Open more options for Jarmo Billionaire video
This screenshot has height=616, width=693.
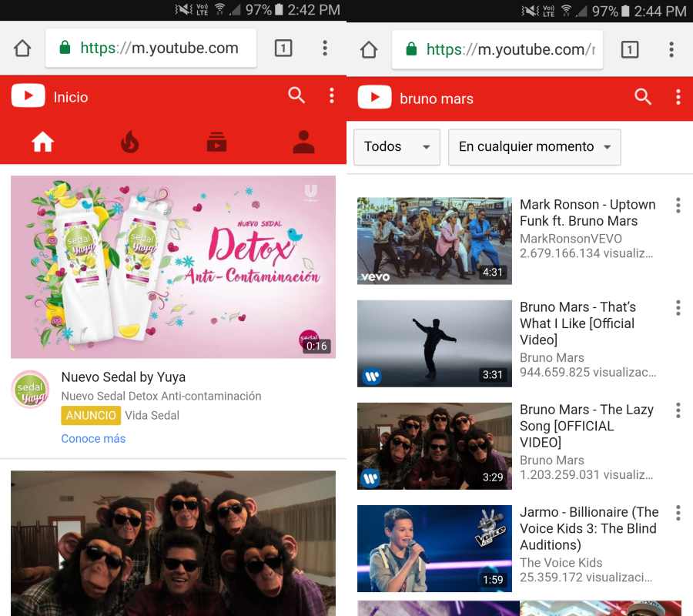pos(678,513)
